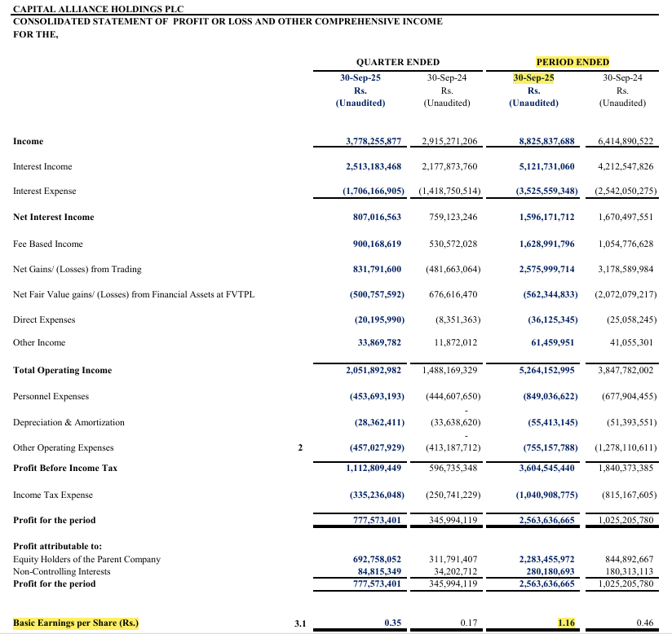The width and height of the screenshot is (672, 634).
Task: Select Net Interest Income value 1,670,497,551
Action: point(626,218)
